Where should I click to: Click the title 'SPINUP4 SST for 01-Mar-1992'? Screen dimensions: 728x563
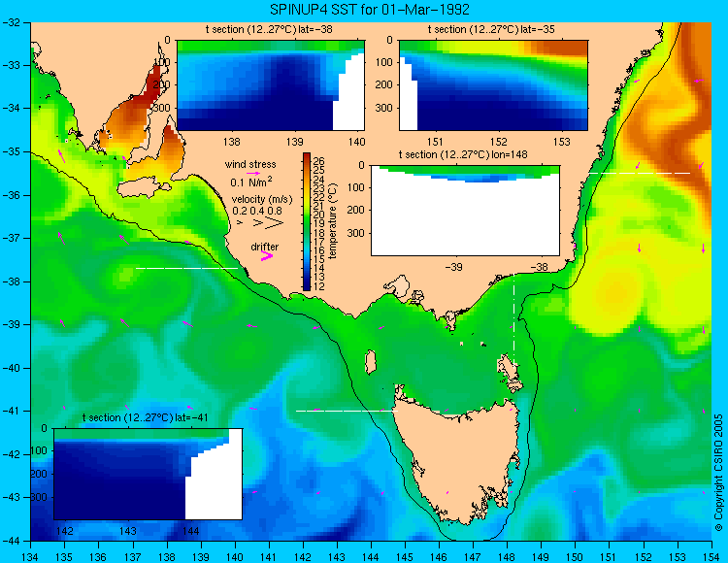tap(370, 10)
